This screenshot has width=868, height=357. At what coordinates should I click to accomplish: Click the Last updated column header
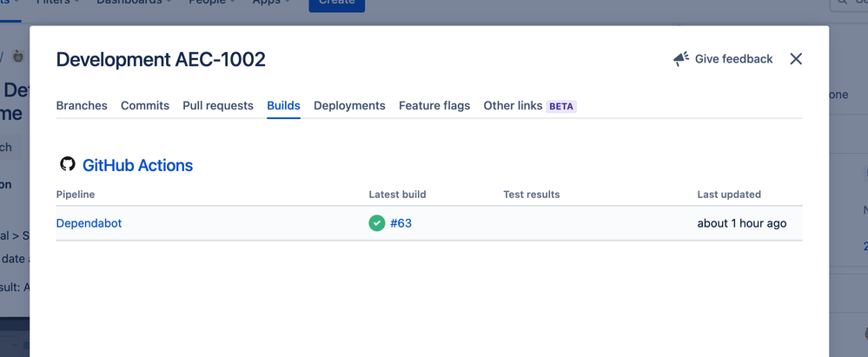tap(729, 195)
